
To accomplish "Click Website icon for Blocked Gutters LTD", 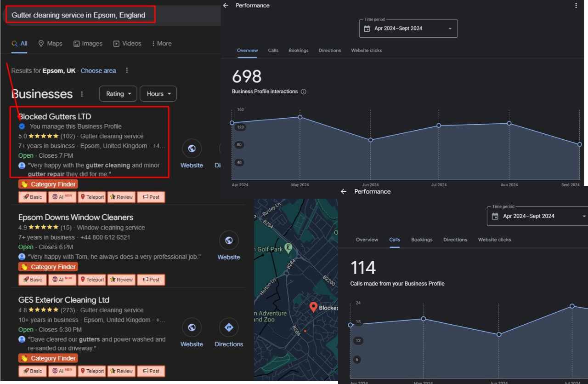I will [x=192, y=148].
